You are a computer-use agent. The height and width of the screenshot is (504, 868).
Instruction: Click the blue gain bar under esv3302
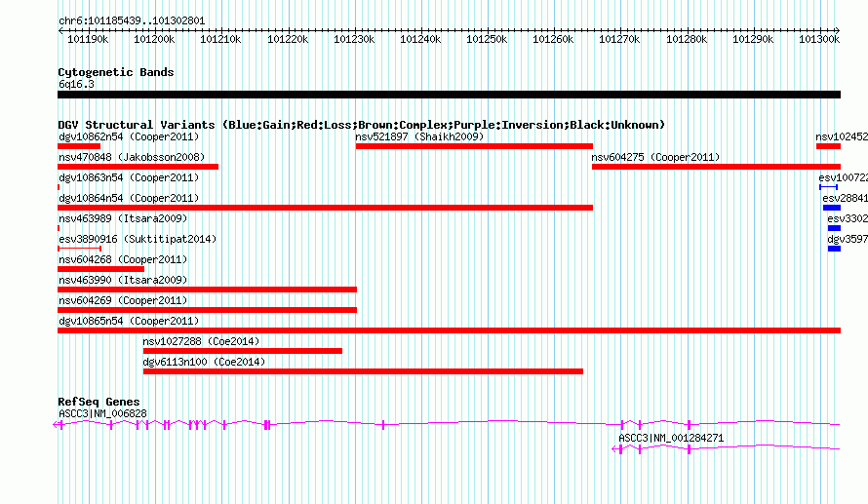(x=834, y=228)
